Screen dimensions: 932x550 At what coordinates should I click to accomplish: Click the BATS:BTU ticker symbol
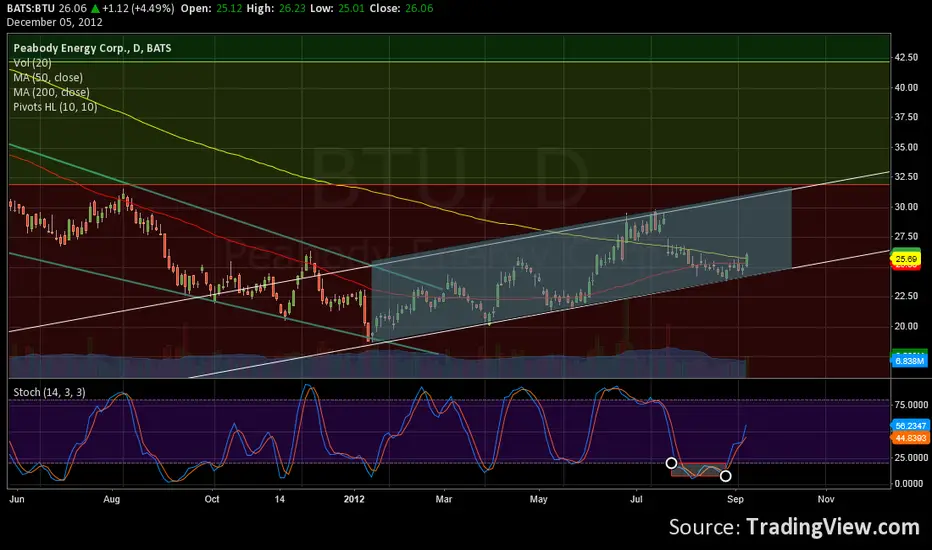point(31,8)
